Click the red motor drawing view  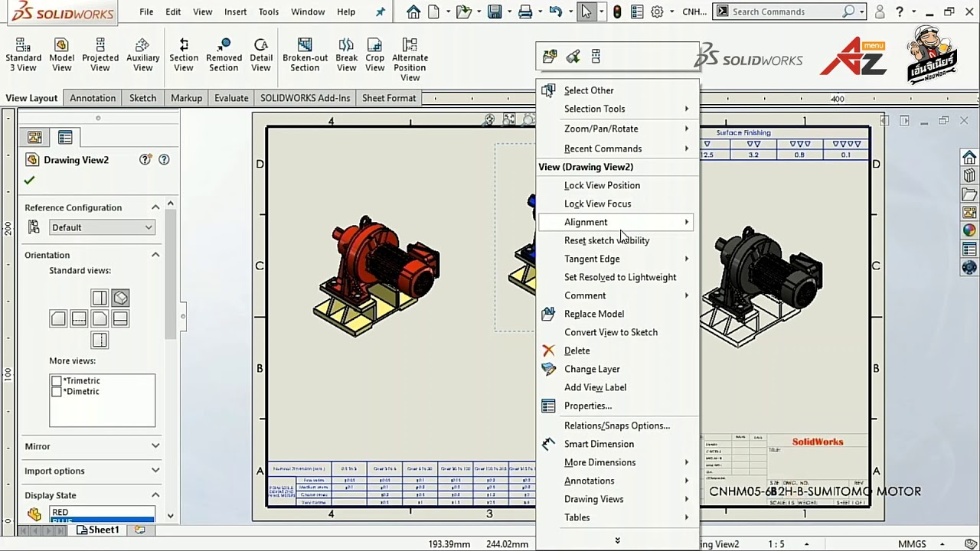375,275
